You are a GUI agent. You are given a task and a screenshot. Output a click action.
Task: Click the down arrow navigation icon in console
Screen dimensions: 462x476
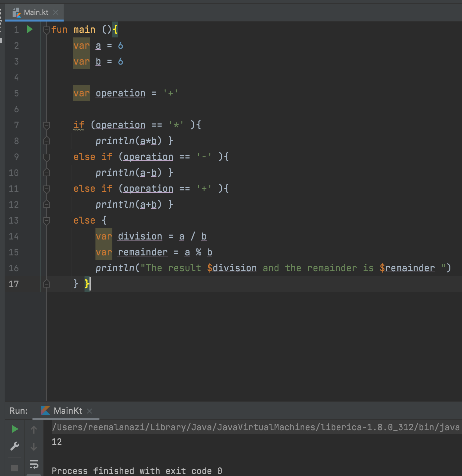(33, 447)
